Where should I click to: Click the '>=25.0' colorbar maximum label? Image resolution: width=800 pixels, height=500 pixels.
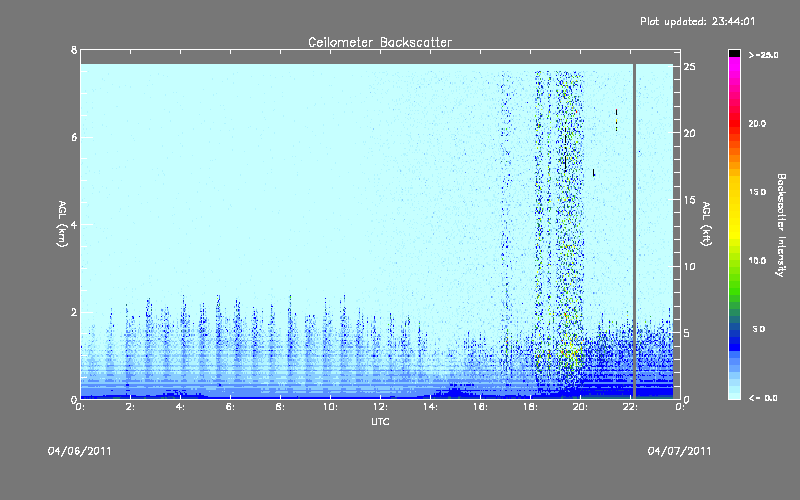coord(763,55)
